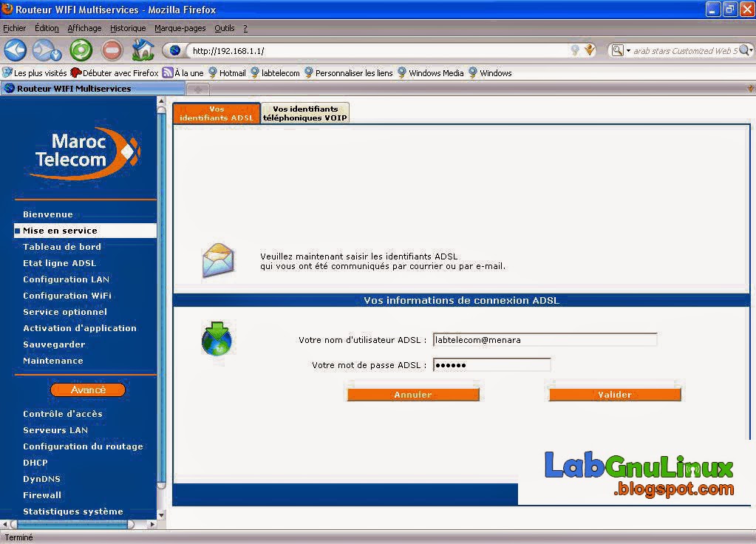Click the address bar URL field
The image size is (756, 544).
(378, 51)
